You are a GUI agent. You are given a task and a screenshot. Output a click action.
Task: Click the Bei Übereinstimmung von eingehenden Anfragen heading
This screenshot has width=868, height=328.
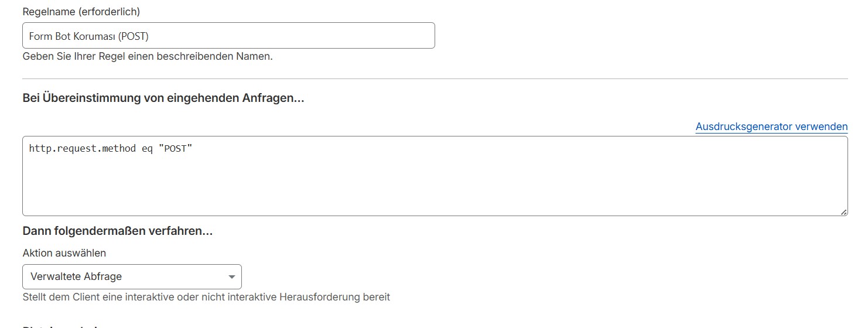coord(163,98)
